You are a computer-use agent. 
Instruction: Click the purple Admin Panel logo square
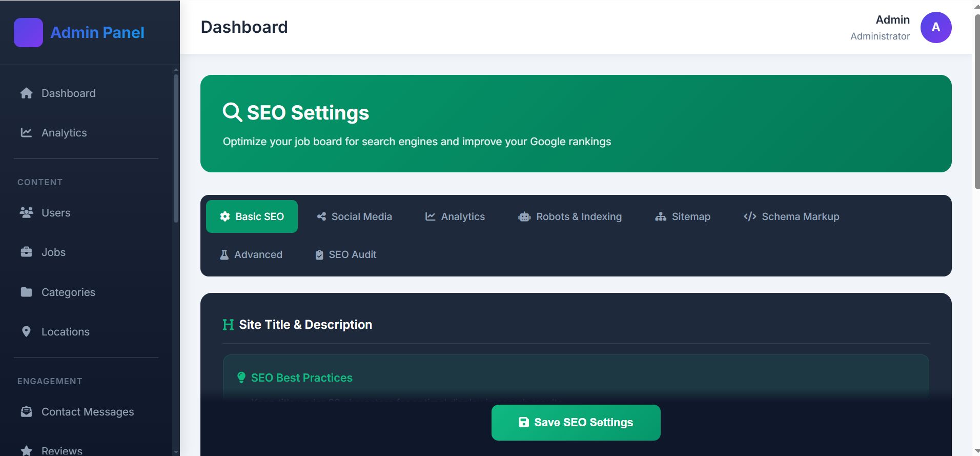28,32
